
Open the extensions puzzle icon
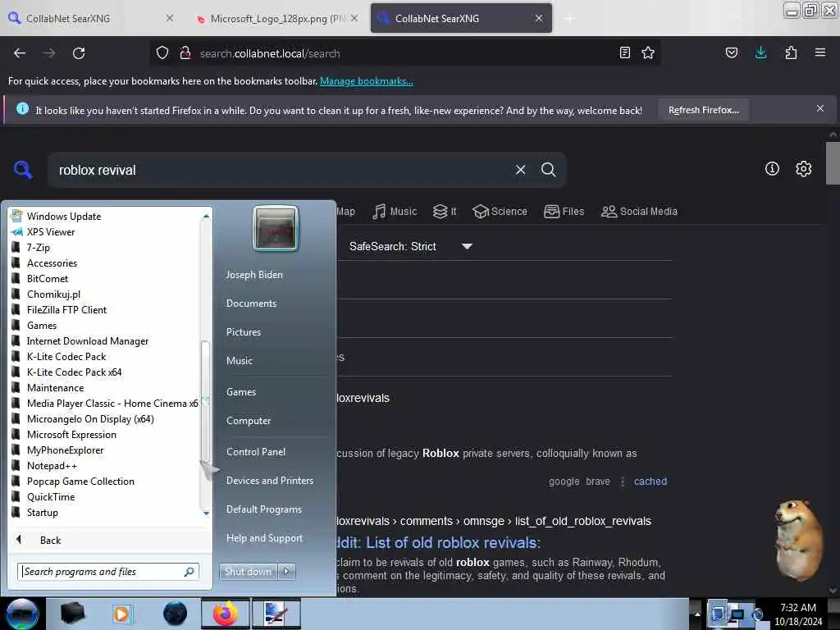(791, 52)
